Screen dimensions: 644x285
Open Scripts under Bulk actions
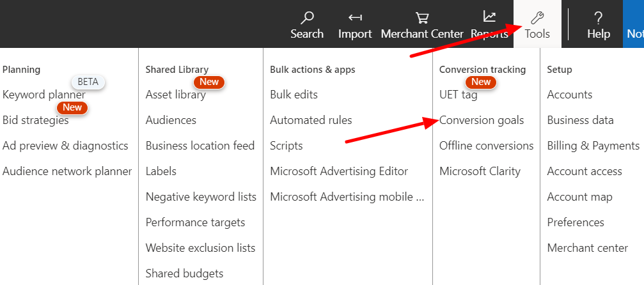click(x=287, y=146)
